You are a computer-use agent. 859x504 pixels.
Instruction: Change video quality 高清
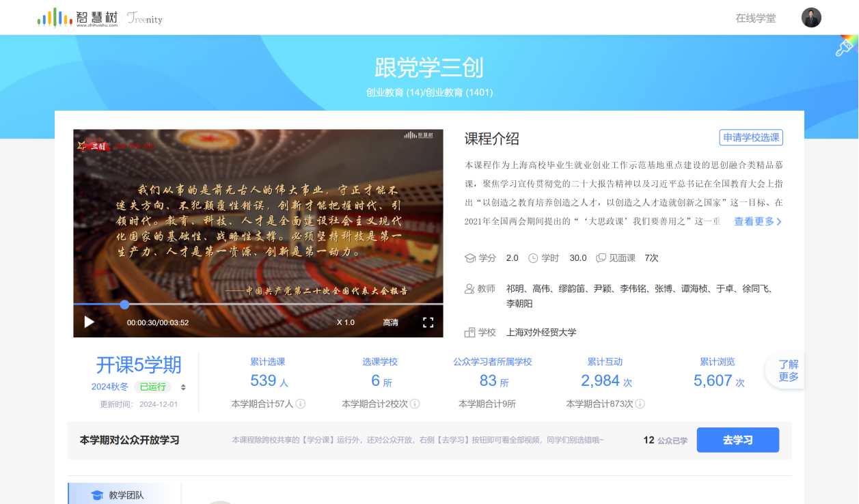point(390,322)
